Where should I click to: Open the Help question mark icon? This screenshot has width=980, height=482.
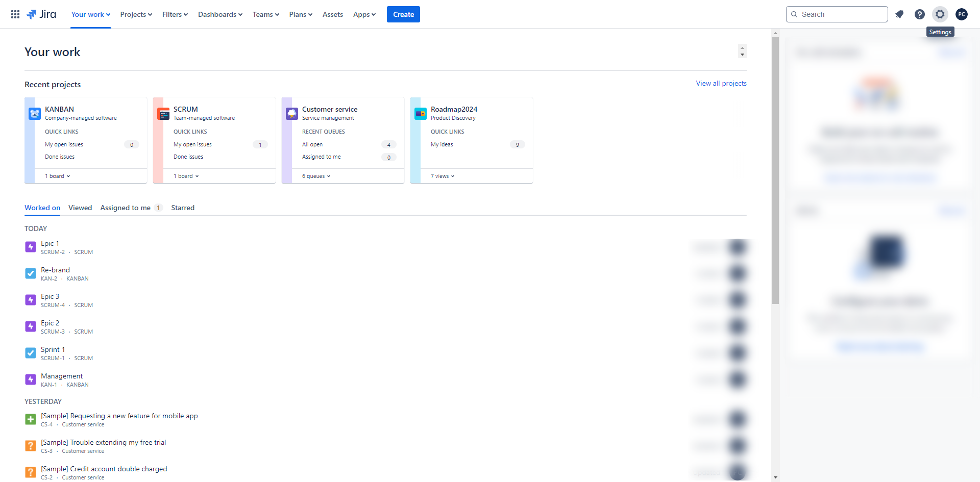(x=919, y=14)
